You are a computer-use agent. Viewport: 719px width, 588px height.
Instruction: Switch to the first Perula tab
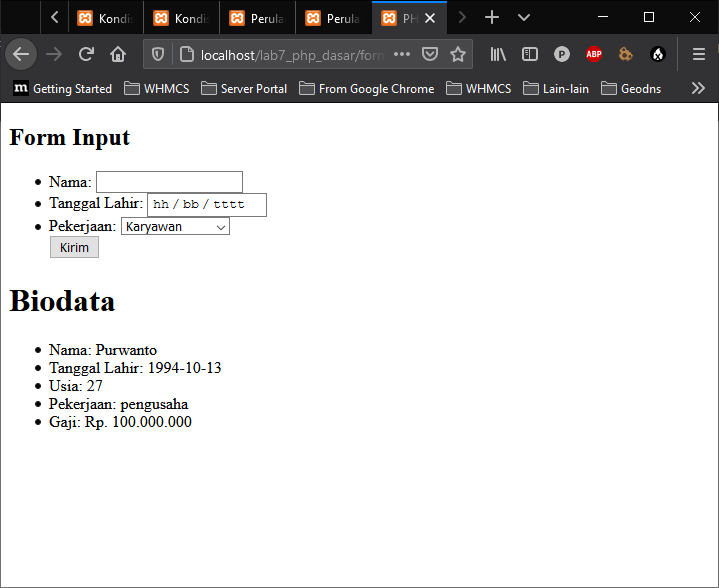[x=258, y=18]
